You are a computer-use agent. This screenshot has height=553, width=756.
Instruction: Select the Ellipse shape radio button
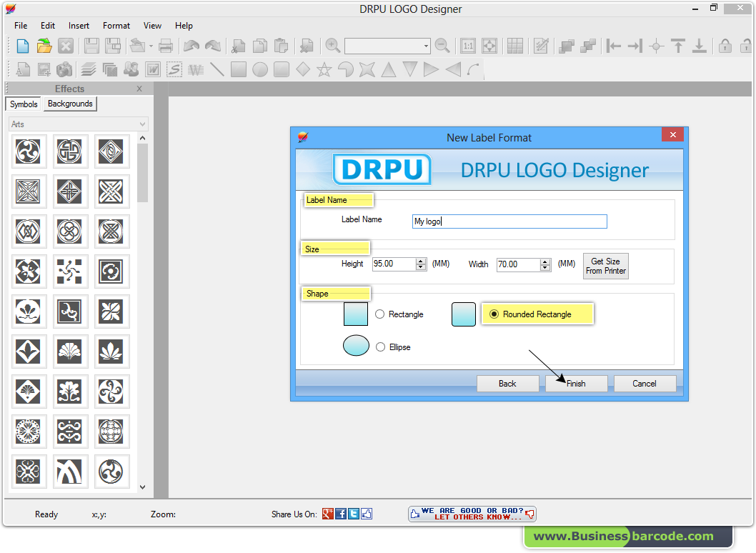point(380,347)
